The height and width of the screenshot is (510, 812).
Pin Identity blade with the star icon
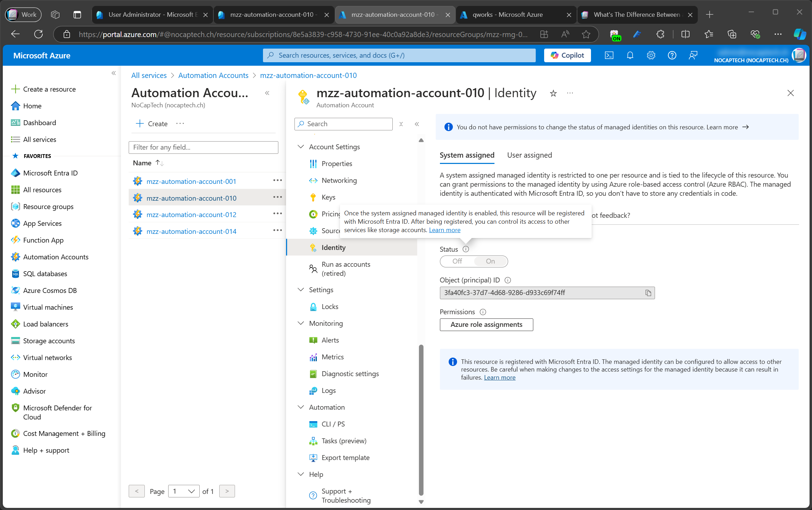click(x=553, y=93)
